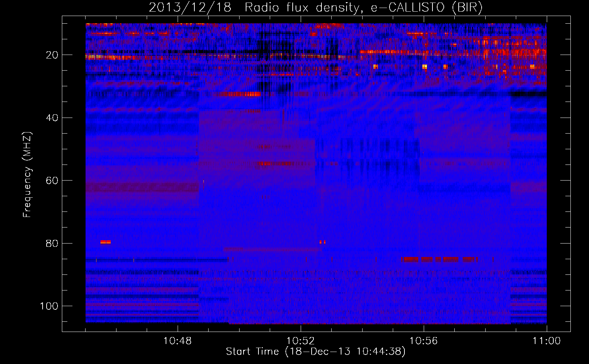Click the 100 frequency axis label
The width and height of the screenshot is (589, 364).
pyautogui.click(x=49, y=306)
